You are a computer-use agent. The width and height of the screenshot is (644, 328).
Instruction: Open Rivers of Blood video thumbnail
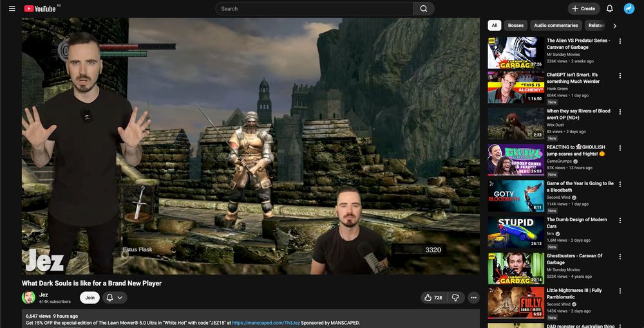516,123
